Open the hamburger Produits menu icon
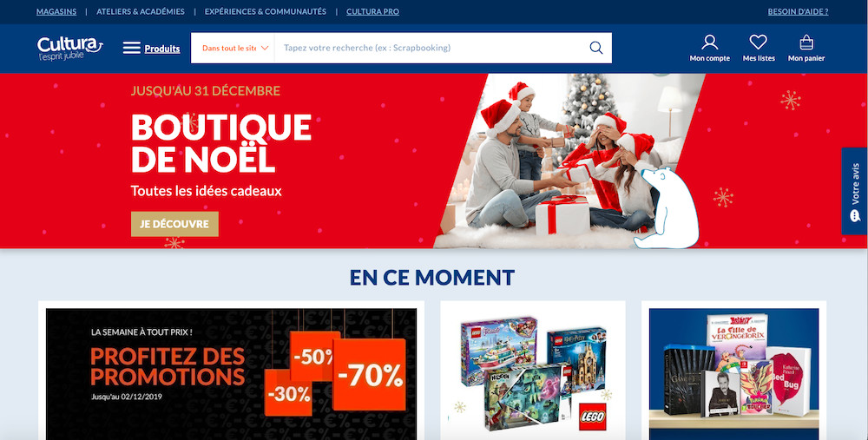Screen dimensions: 868x440 [x=132, y=48]
